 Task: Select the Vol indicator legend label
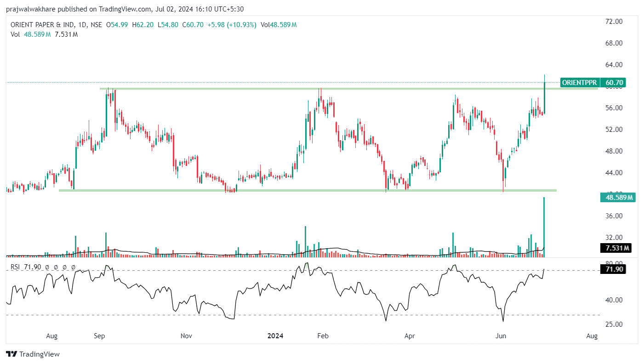[x=16, y=34]
